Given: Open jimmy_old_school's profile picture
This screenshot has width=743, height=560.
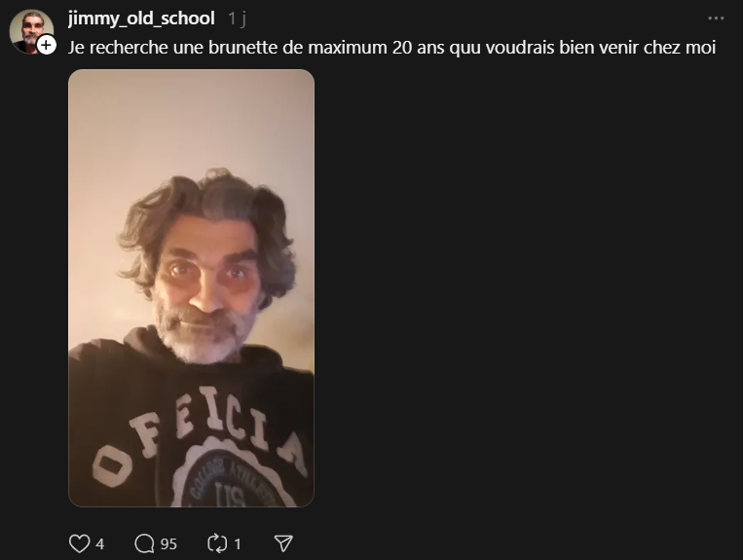Looking at the screenshot, I should pos(30,29).
